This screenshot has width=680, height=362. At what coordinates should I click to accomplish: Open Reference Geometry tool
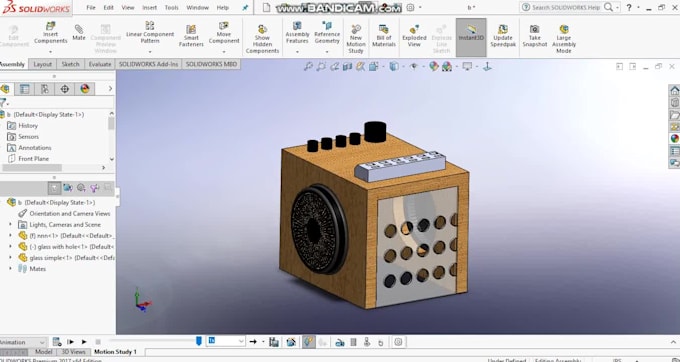click(327, 33)
